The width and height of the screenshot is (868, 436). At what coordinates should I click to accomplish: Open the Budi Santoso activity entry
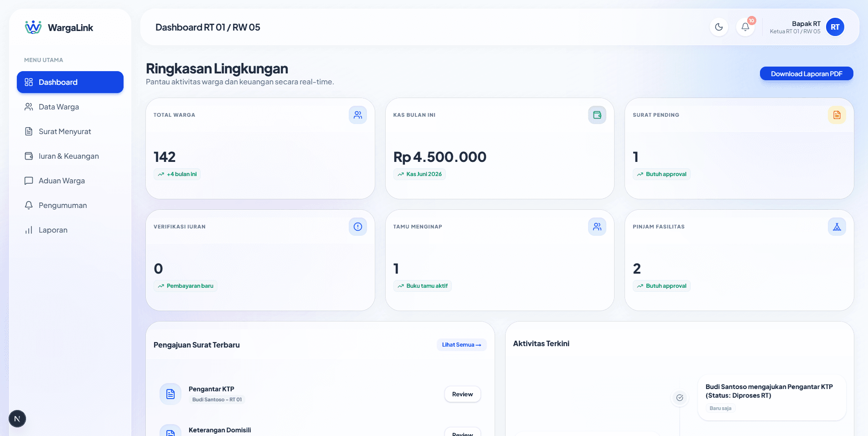tap(772, 397)
